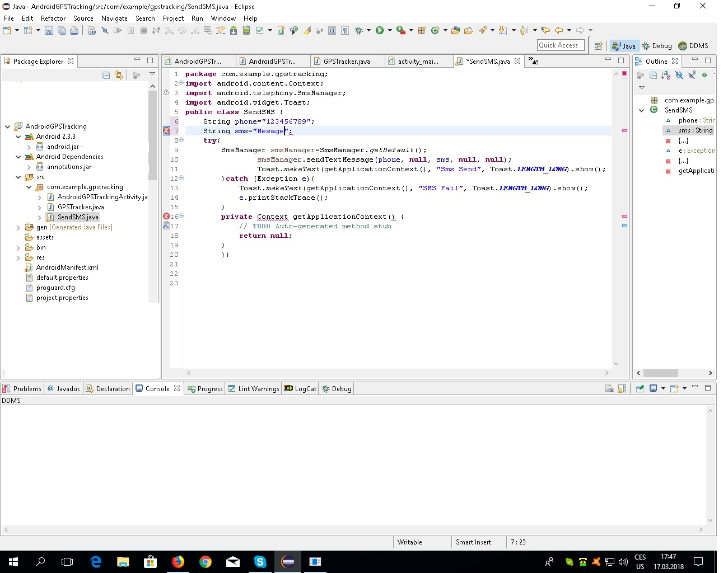Click the Outline horizontal scrollbar thumb
This screenshot has width=728, height=573.
click(661, 373)
